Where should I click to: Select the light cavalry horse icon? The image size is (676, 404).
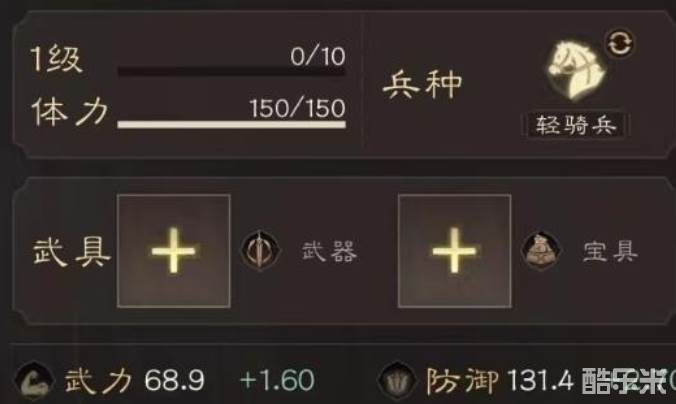pos(575,70)
